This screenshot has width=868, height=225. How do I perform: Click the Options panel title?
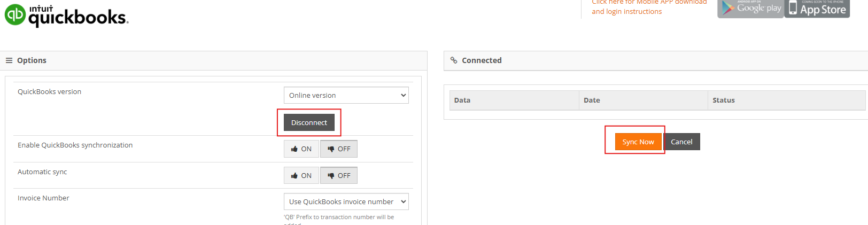(32, 60)
